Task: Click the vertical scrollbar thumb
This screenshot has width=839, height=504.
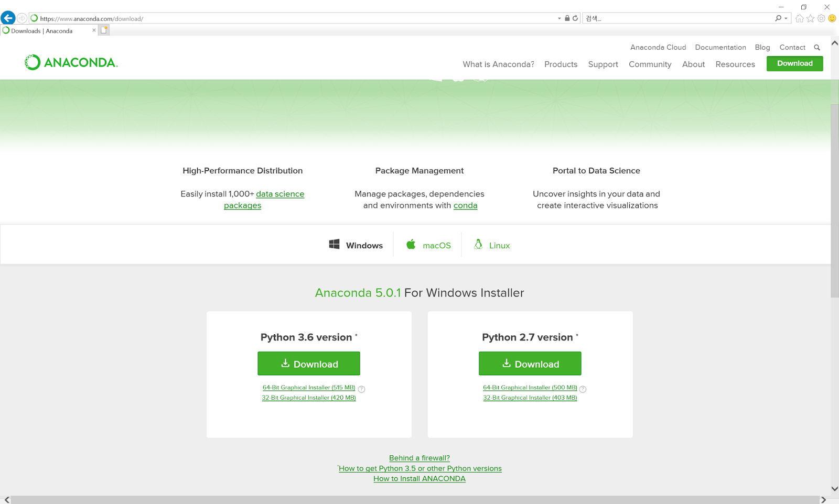Action: tap(835, 201)
